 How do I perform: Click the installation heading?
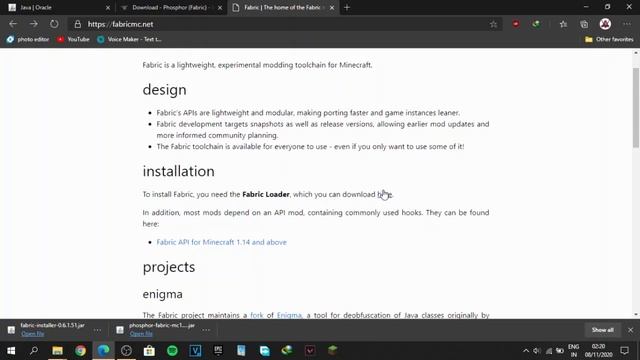(x=178, y=171)
